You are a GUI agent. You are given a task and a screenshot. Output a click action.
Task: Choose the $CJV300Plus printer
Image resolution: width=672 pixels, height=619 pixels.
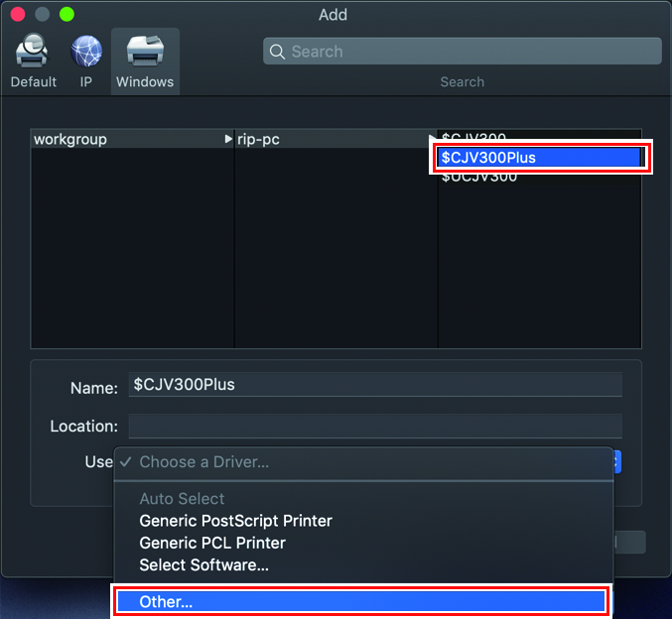540,157
